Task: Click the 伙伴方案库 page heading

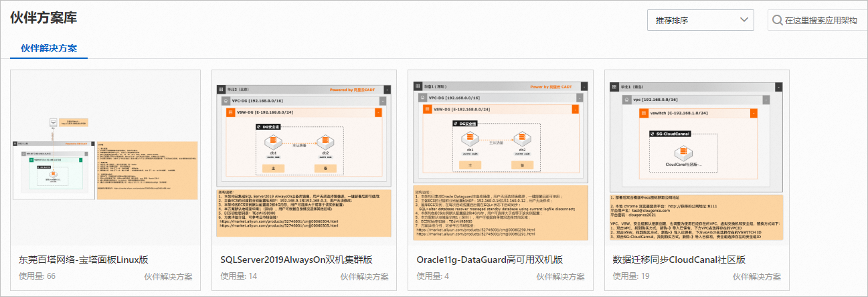Action: click(x=44, y=18)
